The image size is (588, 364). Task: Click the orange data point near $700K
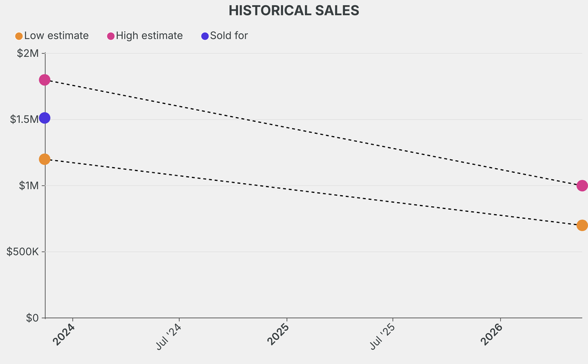click(582, 225)
